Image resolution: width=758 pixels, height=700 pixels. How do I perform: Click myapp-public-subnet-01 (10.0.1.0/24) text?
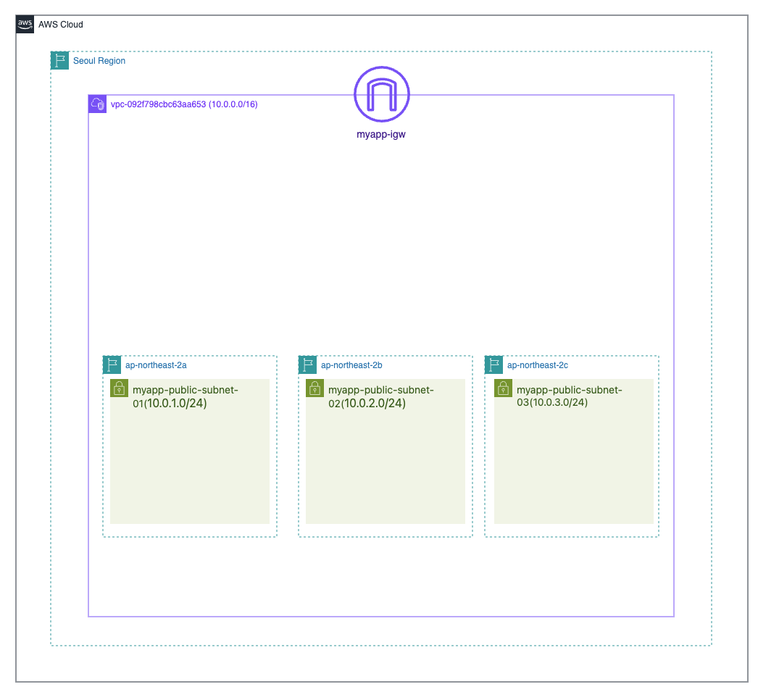[186, 396]
